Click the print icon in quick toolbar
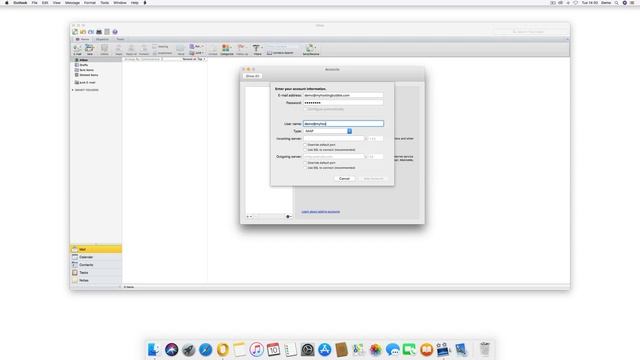This screenshot has width=640, height=360. pos(99,32)
